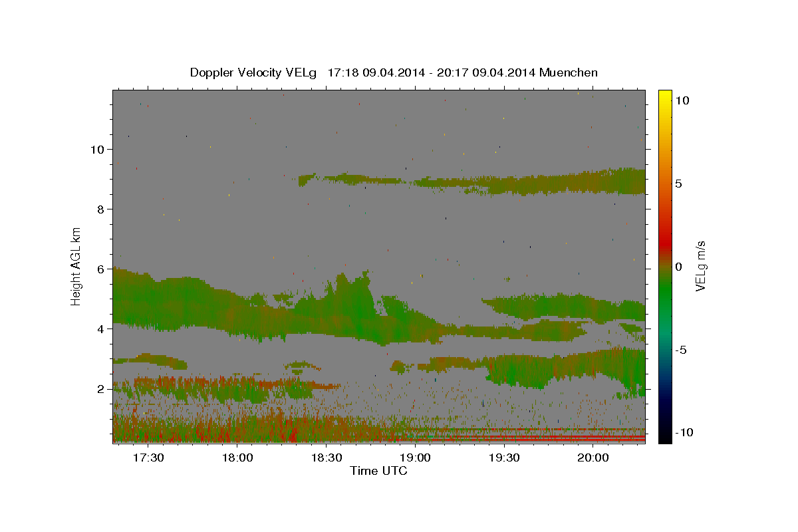Viewport: 798px width, 532px height.
Task: Click the height tick label 10 on left axis
Action: click(98, 150)
